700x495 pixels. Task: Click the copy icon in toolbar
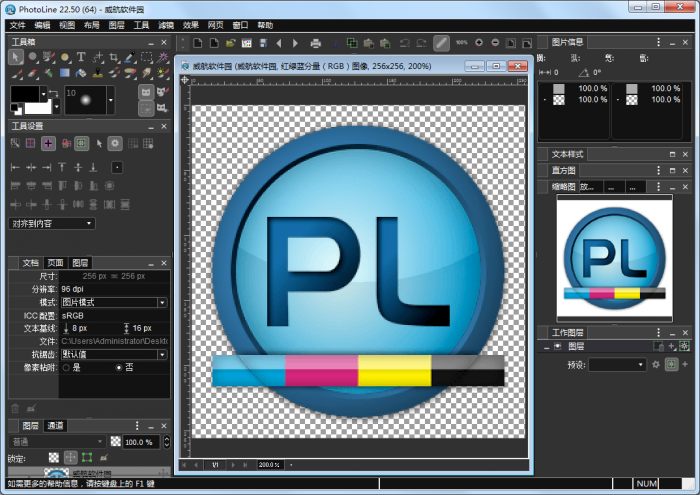(x=352, y=43)
